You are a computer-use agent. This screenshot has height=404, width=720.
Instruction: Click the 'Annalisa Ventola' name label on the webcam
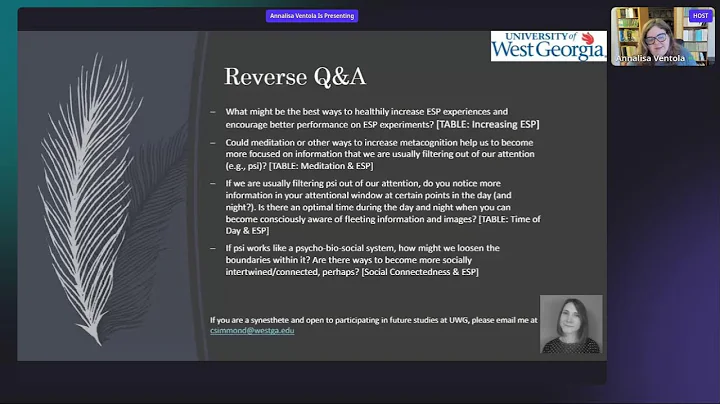click(650, 58)
